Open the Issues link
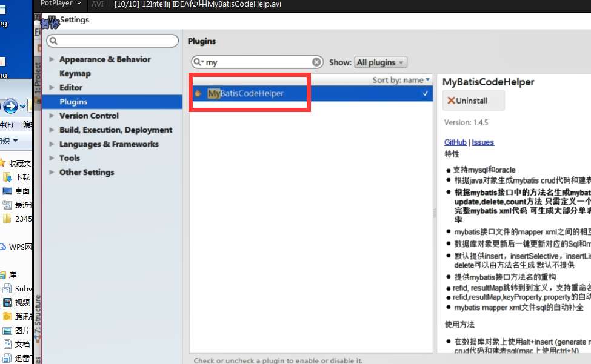591x364 pixels. (x=482, y=142)
